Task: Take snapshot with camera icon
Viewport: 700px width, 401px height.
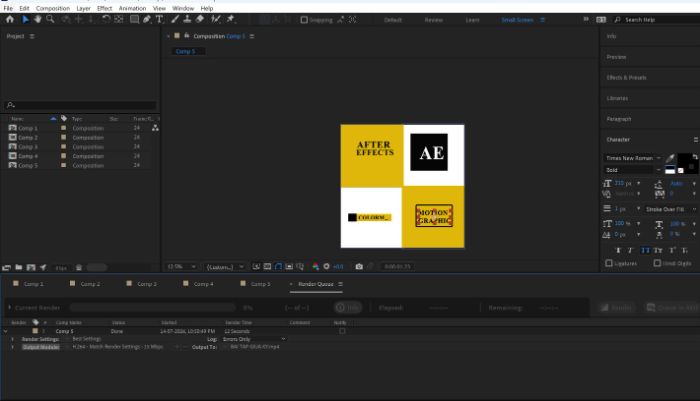Action: pyautogui.click(x=359, y=267)
